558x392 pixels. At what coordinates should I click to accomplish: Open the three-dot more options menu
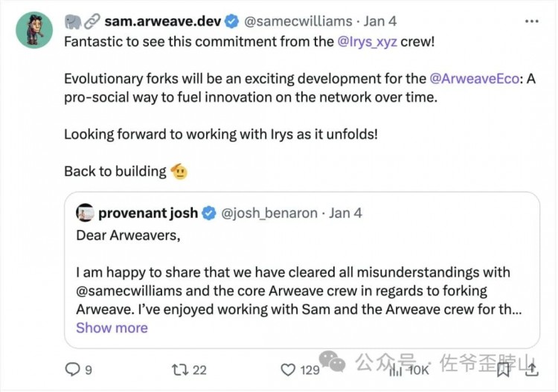(532, 22)
